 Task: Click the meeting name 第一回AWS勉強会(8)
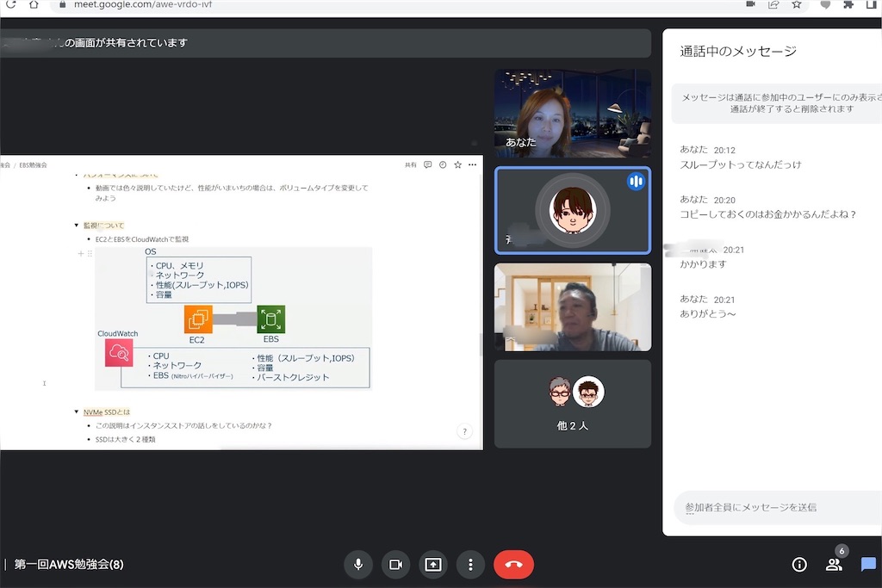(69, 565)
